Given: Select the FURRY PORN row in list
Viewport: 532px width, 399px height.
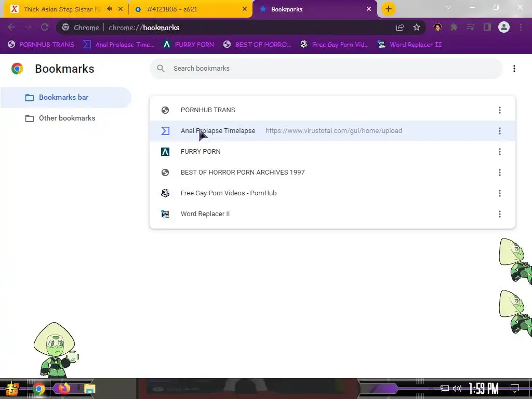Looking at the screenshot, I should click(332, 152).
